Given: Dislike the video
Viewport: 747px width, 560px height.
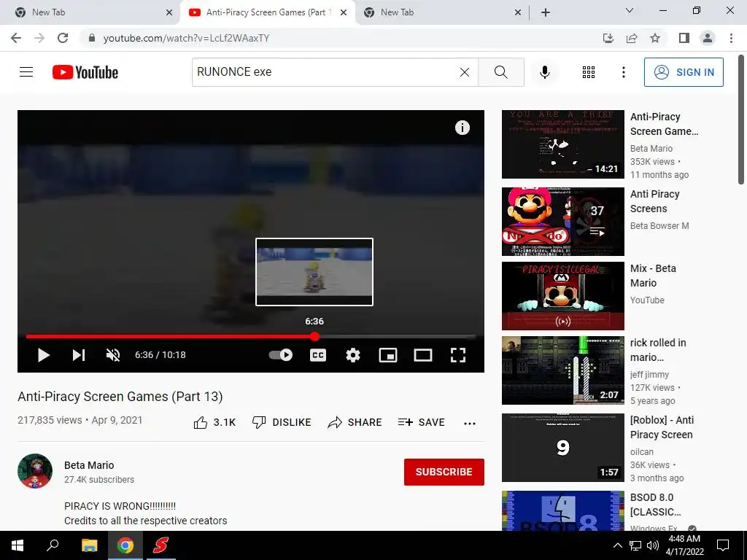Looking at the screenshot, I should pyautogui.click(x=282, y=422).
